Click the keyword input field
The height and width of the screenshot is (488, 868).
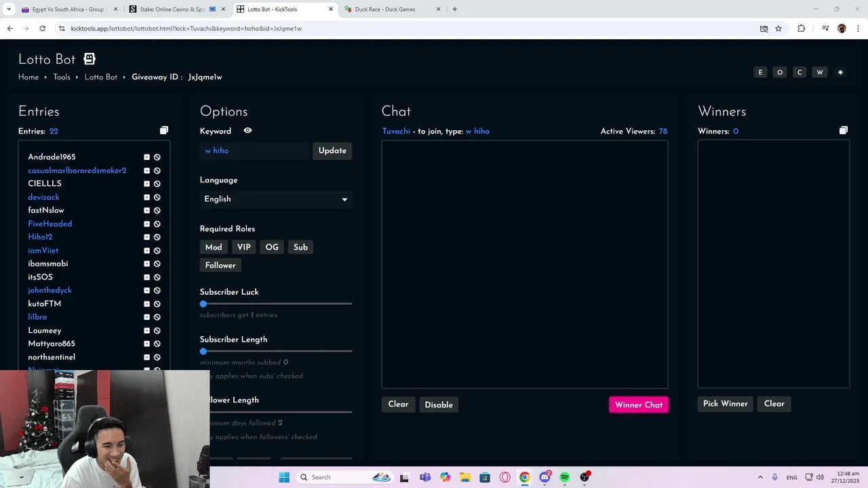[x=256, y=150]
